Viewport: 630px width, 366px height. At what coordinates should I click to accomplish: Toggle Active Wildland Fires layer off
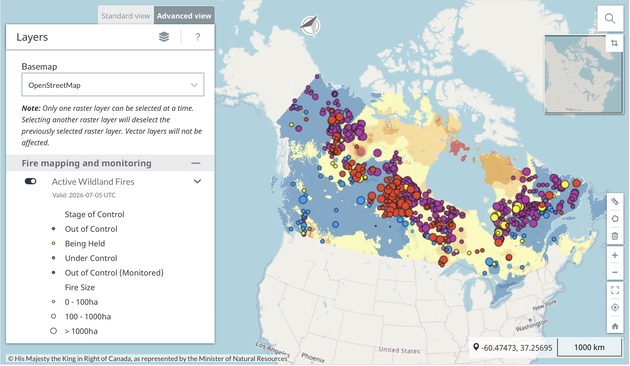[x=31, y=182]
